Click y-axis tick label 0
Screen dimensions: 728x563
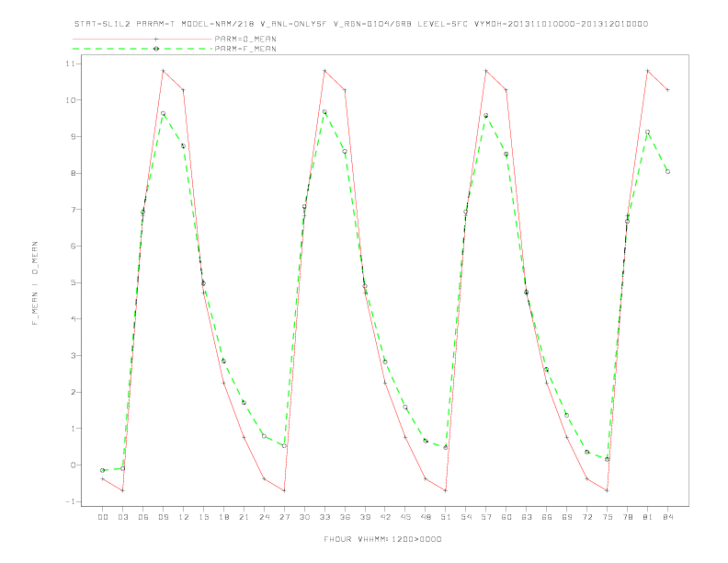click(74, 465)
